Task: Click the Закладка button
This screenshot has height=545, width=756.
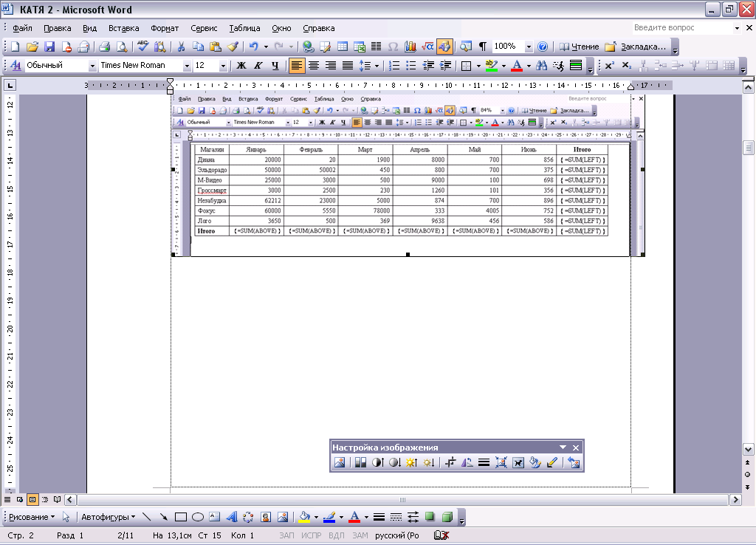Action: coord(636,47)
